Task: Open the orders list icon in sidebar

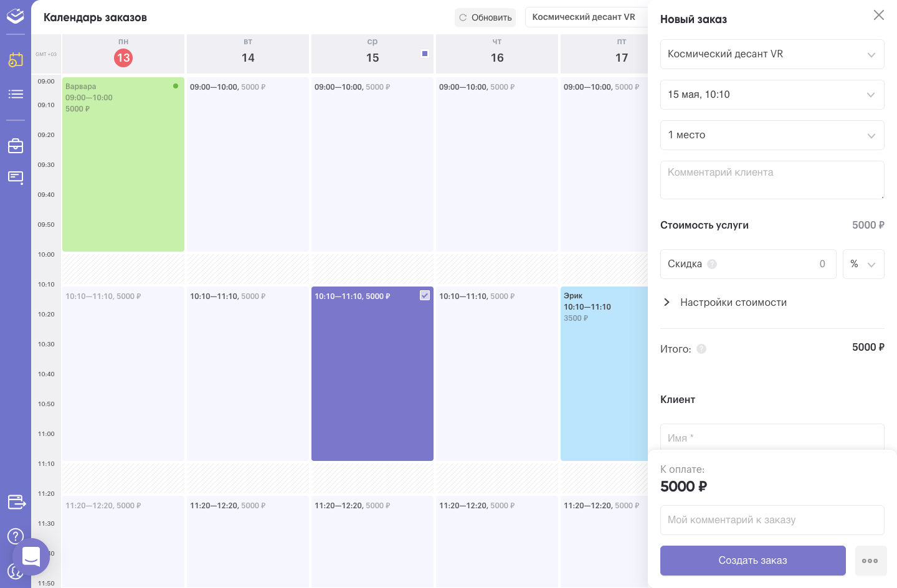Action: (x=16, y=94)
